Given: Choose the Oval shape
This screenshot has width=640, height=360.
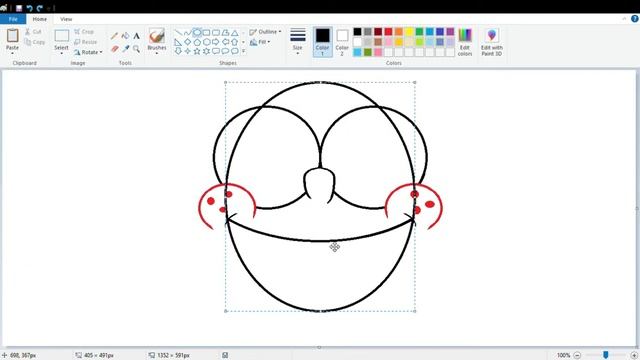Looking at the screenshot, I should [197, 33].
